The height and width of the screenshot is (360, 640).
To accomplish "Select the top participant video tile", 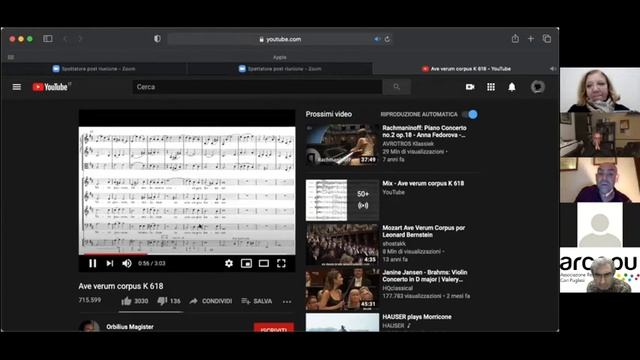I will (600, 90).
